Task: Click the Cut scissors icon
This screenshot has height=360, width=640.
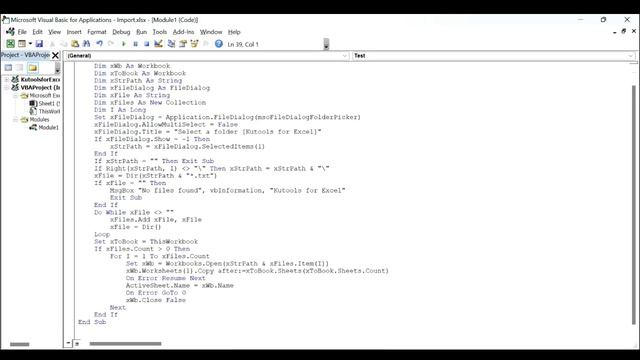Action: [52, 44]
